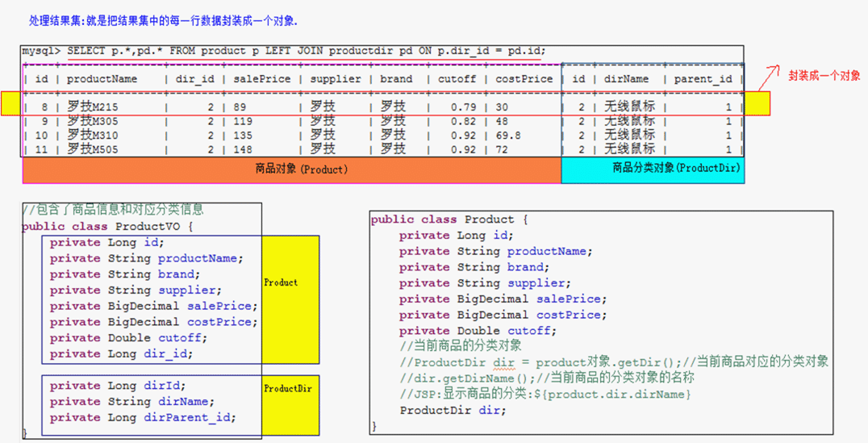Click the 罗技M505 product name cell

point(92,149)
